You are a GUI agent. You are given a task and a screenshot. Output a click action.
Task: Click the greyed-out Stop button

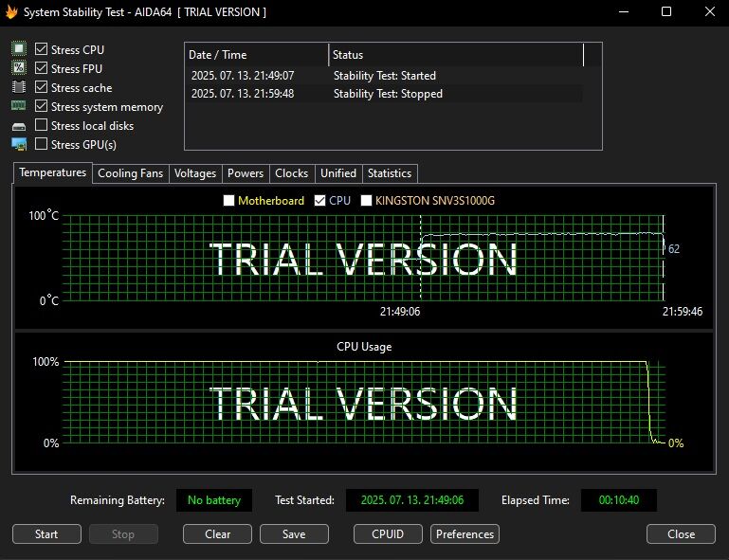coord(123,534)
